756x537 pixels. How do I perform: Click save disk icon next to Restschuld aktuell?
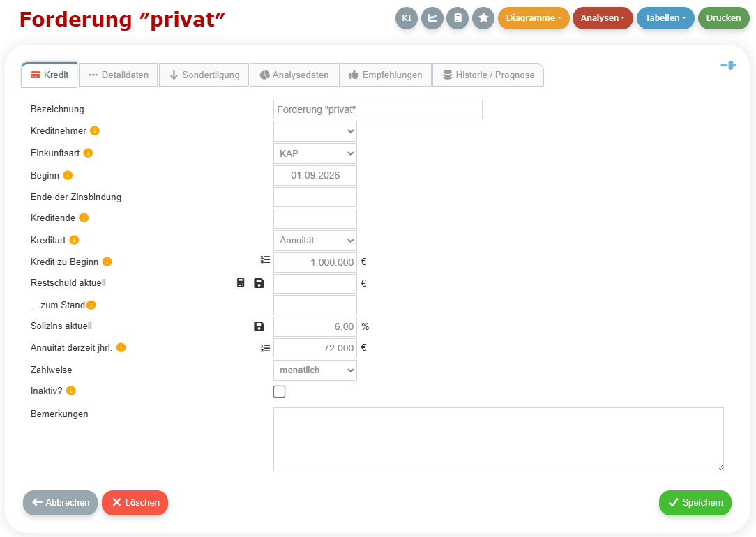[x=259, y=283]
